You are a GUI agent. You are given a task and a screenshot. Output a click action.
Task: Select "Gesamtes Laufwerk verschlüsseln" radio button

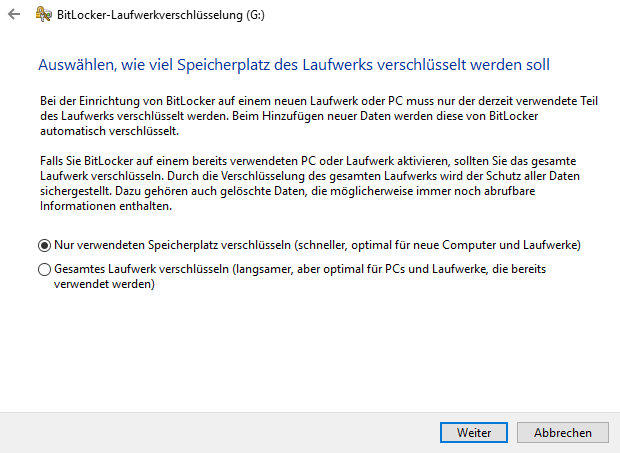click(44, 269)
